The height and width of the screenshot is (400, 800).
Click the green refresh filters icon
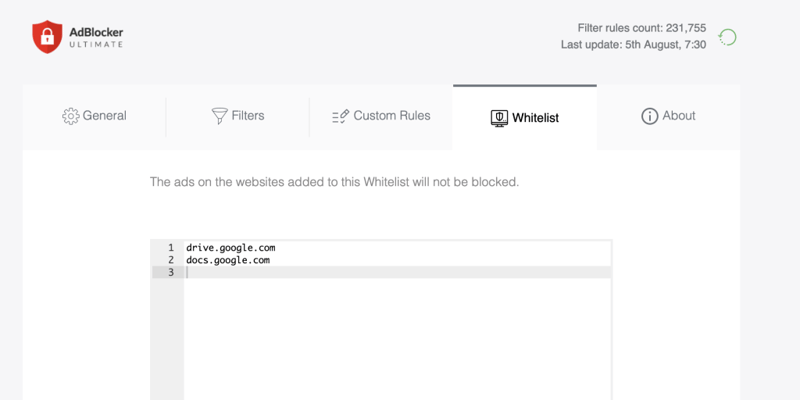point(728,37)
